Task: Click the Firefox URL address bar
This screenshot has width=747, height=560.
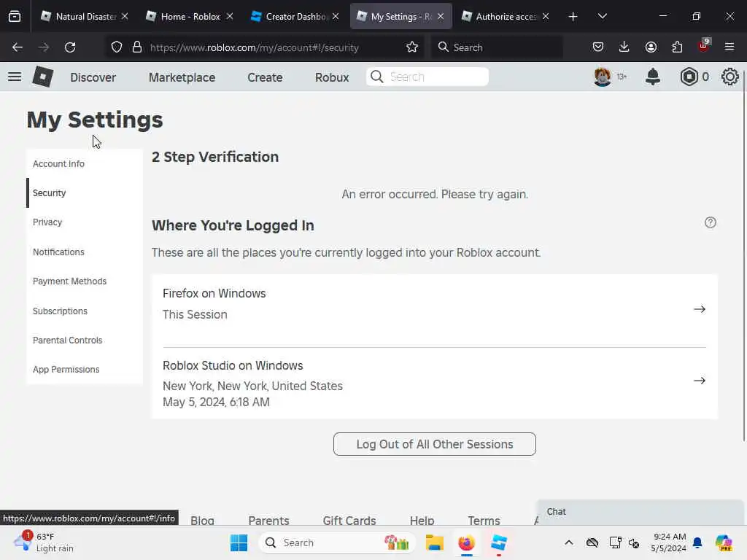Action: 264,47
